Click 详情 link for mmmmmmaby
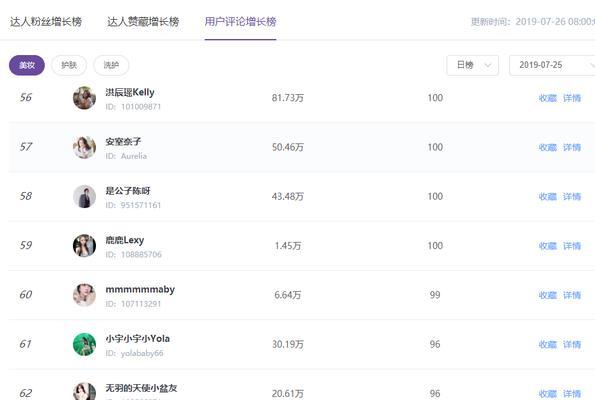This screenshot has height=400, width=595. 572,295
